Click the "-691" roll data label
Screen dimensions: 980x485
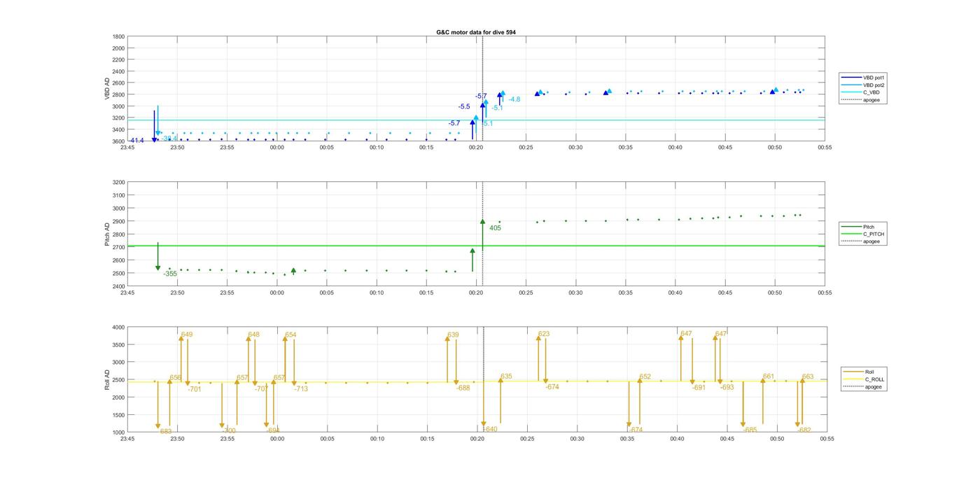click(x=699, y=387)
